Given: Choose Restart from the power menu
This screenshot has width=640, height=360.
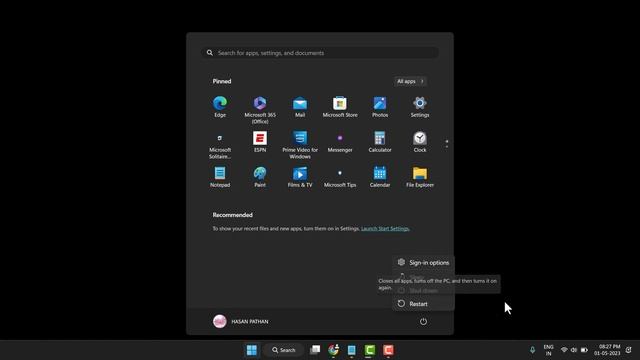Looking at the screenshot, I should 424,304.
